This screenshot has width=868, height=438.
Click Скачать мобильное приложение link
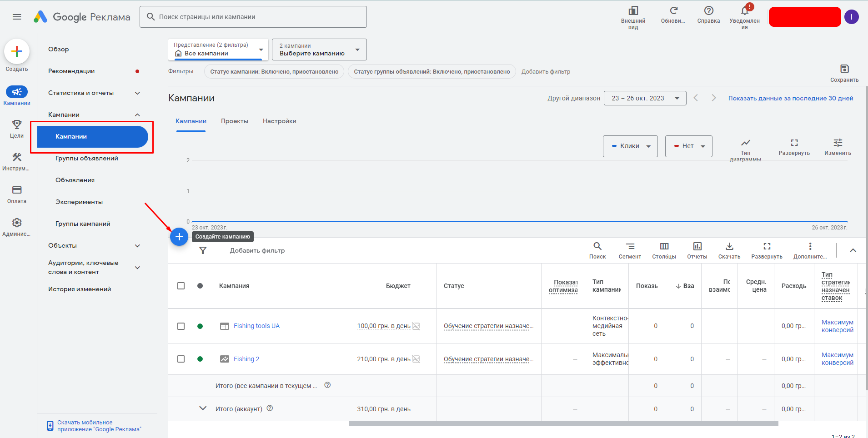coord(99,426)
